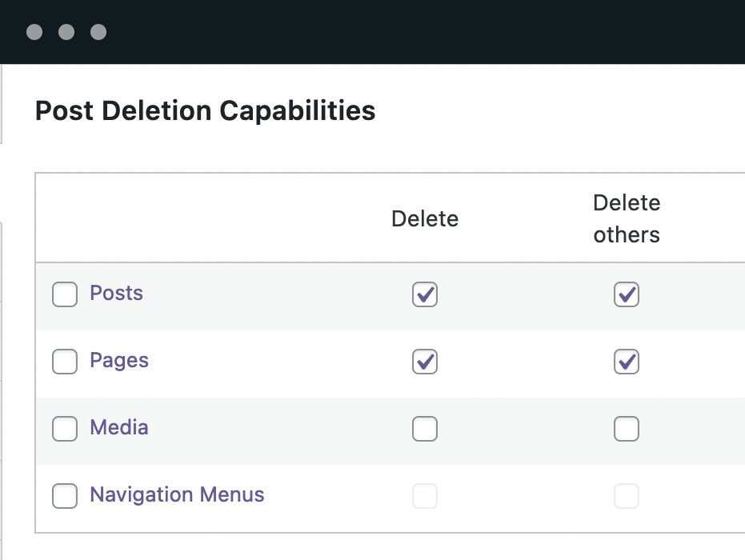Screen dimensions: 745x560
Task: Uncheck Delete capability for Posts
Action: pos(425,294)
